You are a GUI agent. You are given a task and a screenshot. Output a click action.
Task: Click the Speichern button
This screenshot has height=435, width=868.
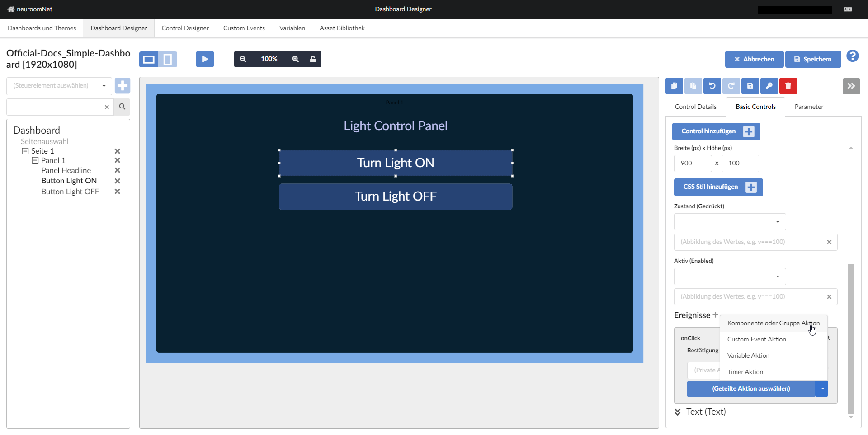[813, 59]
